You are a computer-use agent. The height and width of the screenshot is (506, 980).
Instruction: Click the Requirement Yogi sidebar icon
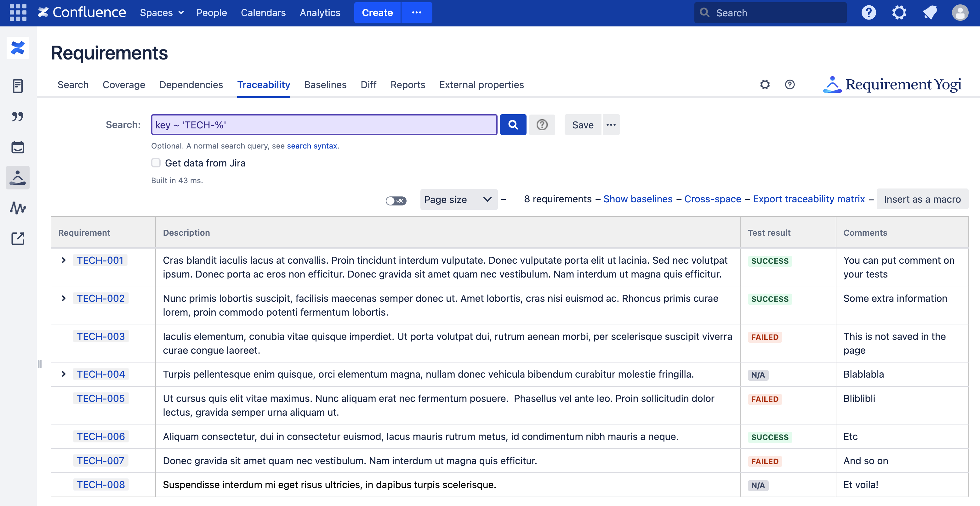(x=18, y=177)
